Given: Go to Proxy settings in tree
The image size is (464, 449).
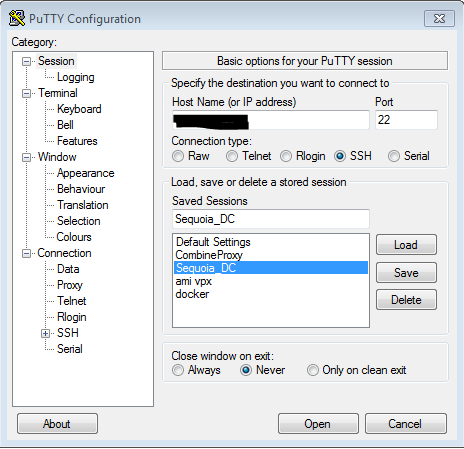Looking at the screenshot, I should click(x=70, y=285).
